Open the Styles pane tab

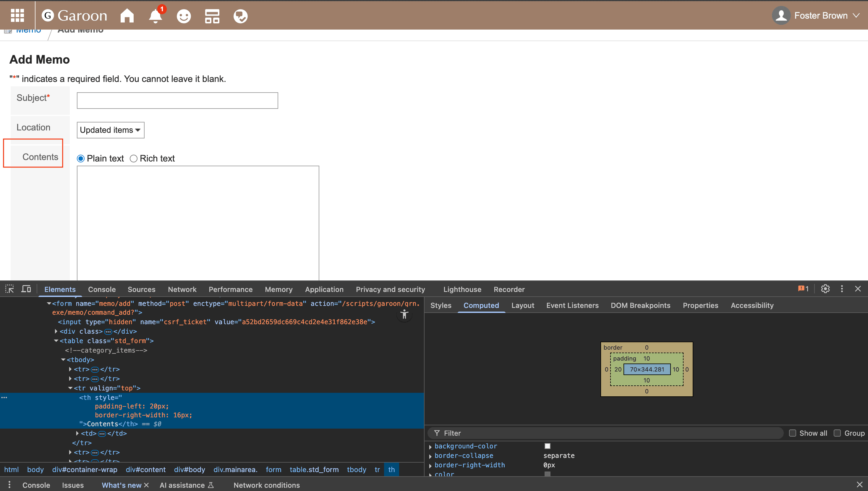pyautogui.click(x=441, y=305)
